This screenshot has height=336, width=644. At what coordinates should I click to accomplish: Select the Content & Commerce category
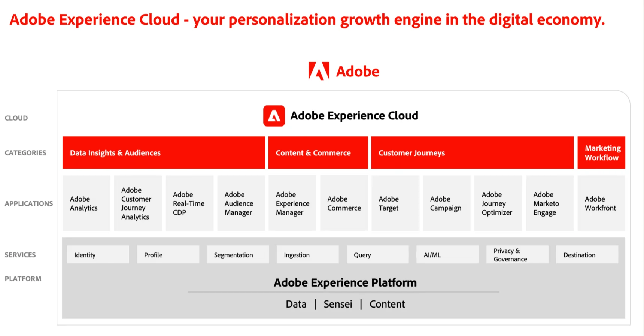tap(318, 153)
